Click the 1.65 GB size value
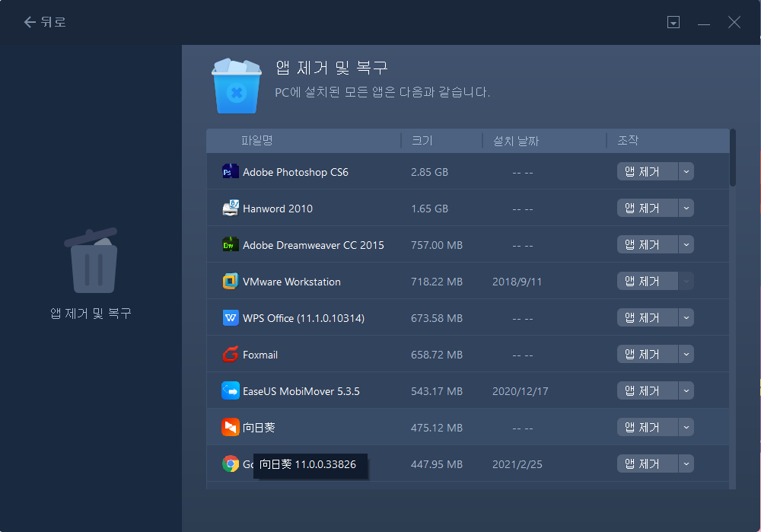Screen dimensions: 761x532 tap(429, 209)
